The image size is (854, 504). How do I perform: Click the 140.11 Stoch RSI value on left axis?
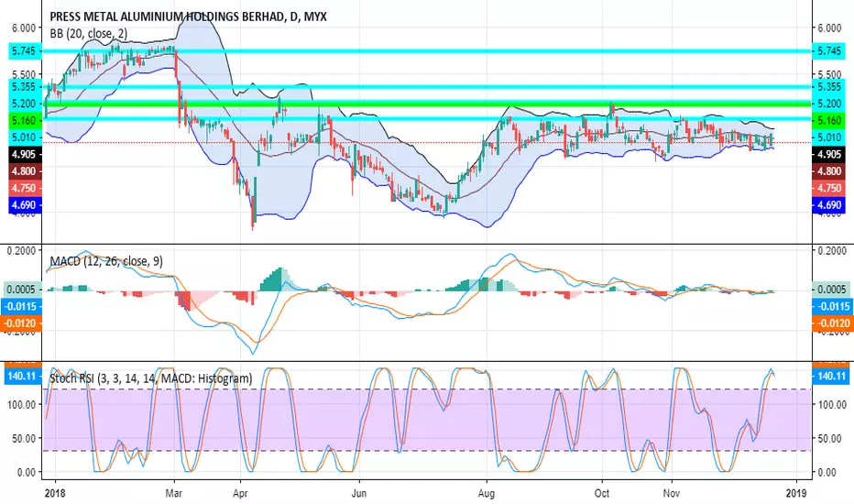21,376
